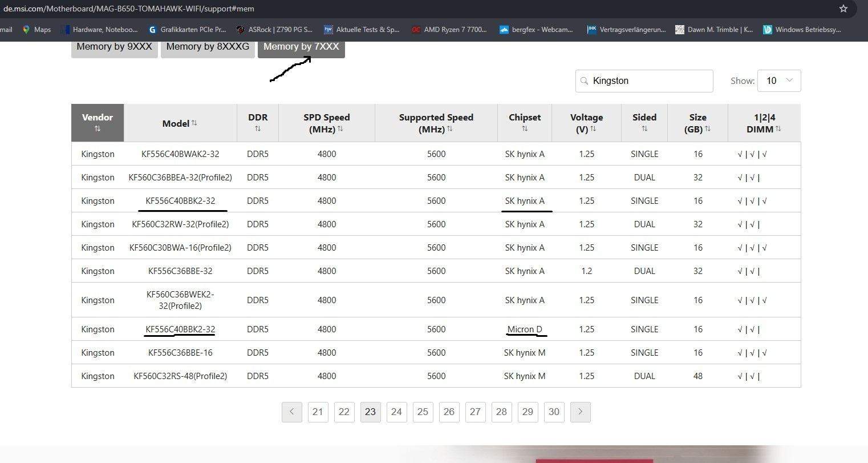Viewport: 868px width, 463px height.
Task: Sort table by Voltage column
Action: coord(586,123)
